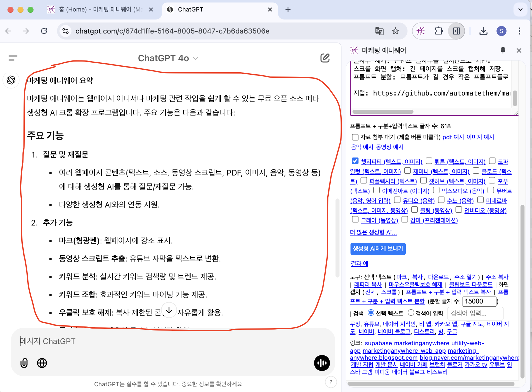Close the 홈 (Home) 마케팅 애니웨어 tab
The width and height of the screenshot is (532, 392).
pyautogui.click(x=151, y=9)
